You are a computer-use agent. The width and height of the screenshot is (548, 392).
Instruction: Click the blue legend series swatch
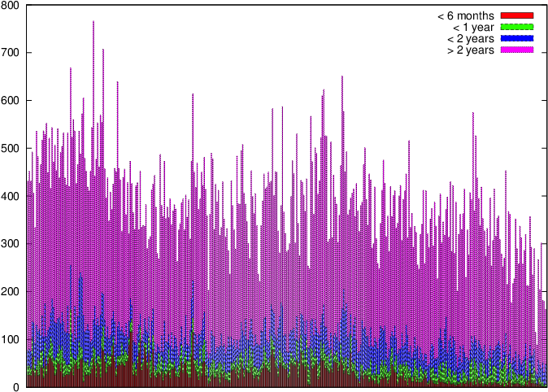516,38
